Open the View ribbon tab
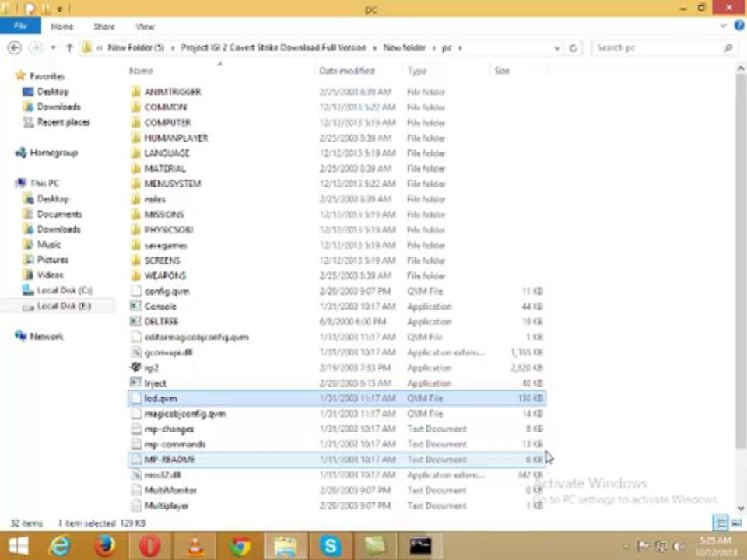747x560 pixels. coord(145,26)
